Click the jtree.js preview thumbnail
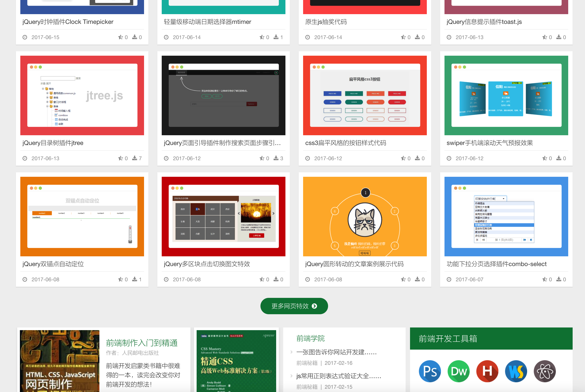585x392 pixels. tap(82, 95)
